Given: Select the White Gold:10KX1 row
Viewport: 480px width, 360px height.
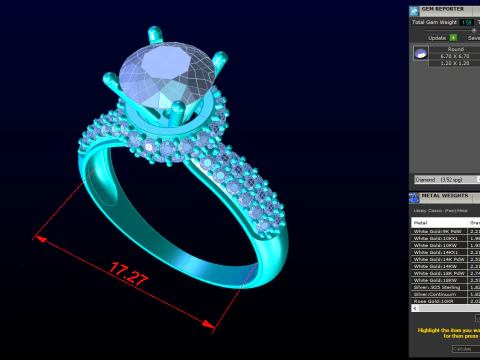Looking at the screenshot, I should tap(446, 238).
